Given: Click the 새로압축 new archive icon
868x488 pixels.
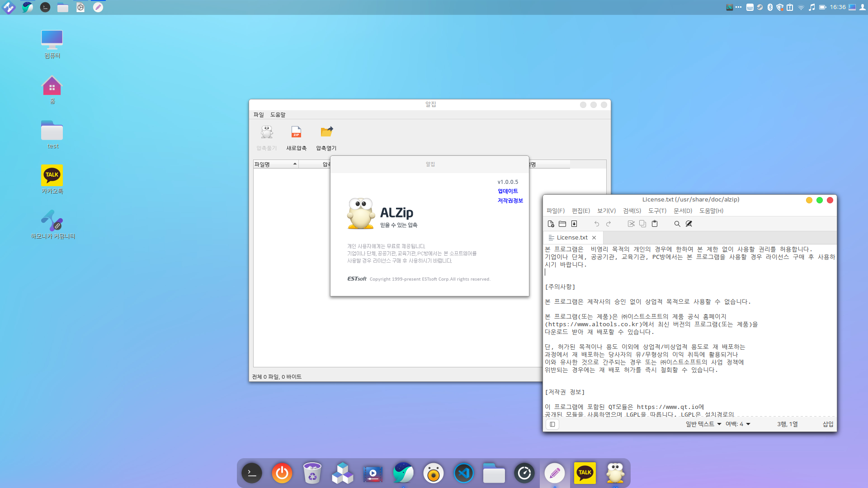Looking at the screenshot, I should point(296,138).
